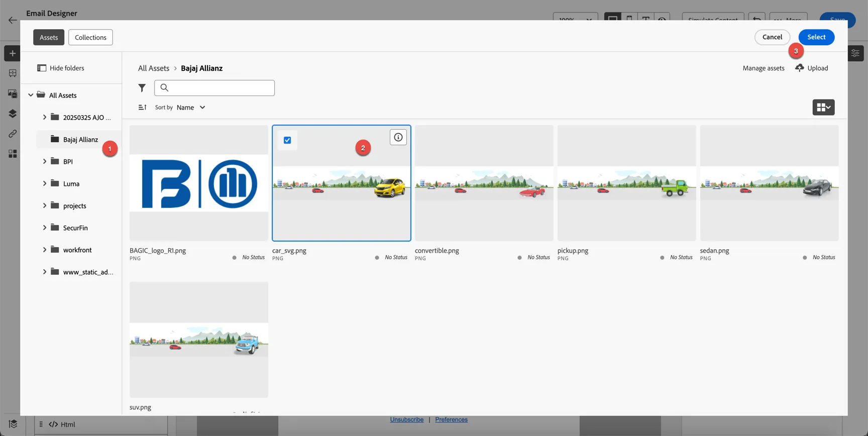Open the info icon on car_svg.png
This screenshot has width=868, height=436.
(x=398, y=137)
